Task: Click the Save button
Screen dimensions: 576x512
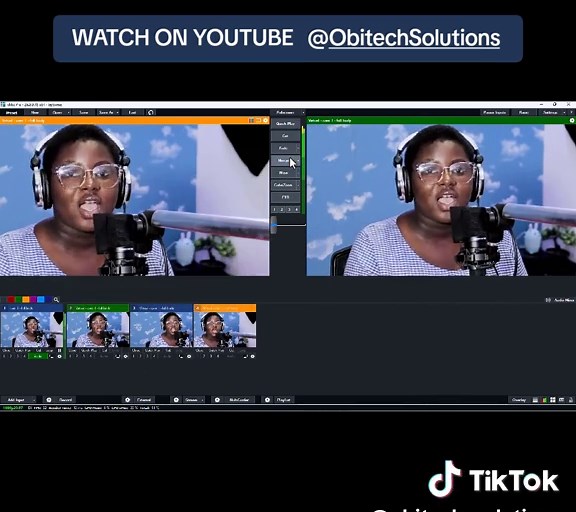Action: 83,112
